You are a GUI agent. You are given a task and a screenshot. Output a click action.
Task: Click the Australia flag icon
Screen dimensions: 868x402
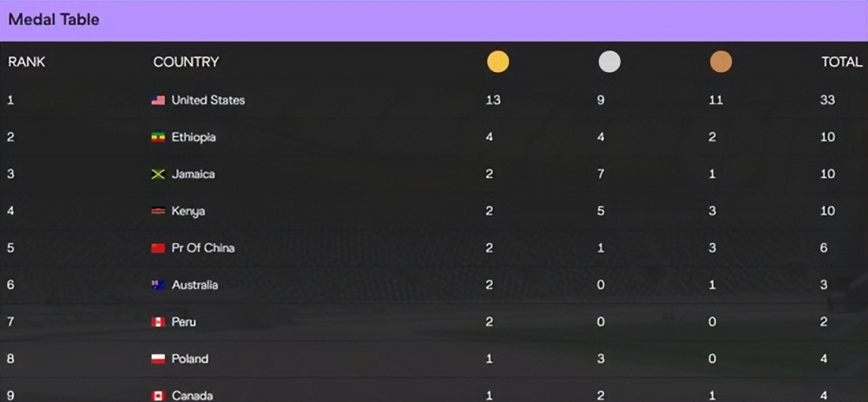point(158,285)
